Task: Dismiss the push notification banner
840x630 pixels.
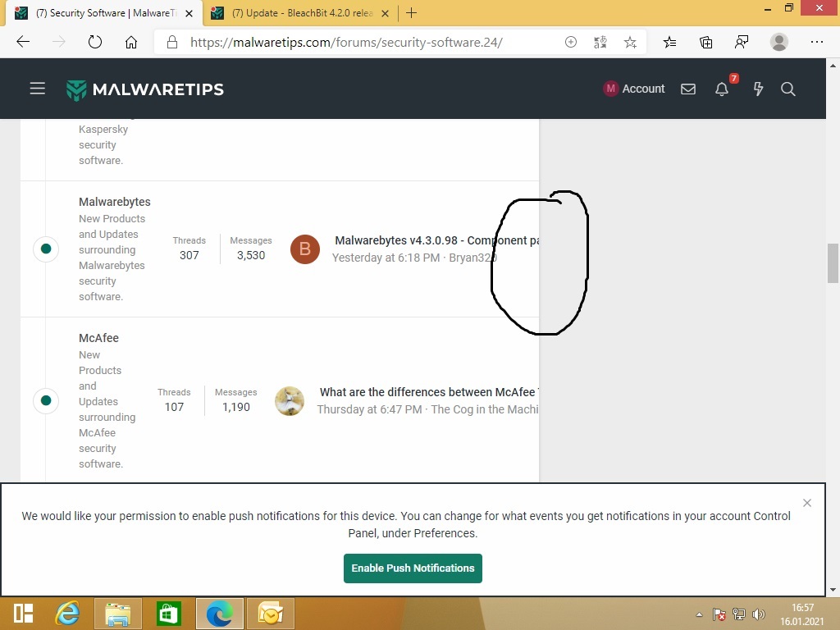Action: [x=807, y=503]
